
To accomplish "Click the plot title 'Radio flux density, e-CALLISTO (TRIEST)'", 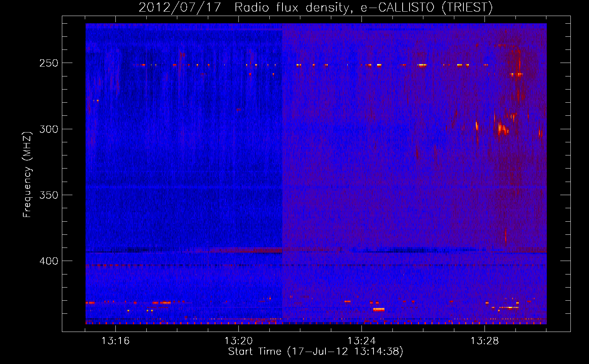I will point(364,7).
